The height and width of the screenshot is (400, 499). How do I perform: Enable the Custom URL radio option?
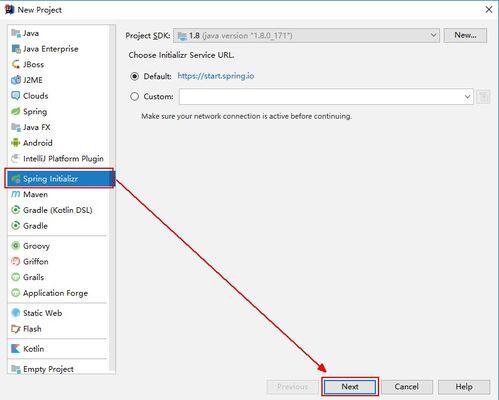click(x=134, y=97)
